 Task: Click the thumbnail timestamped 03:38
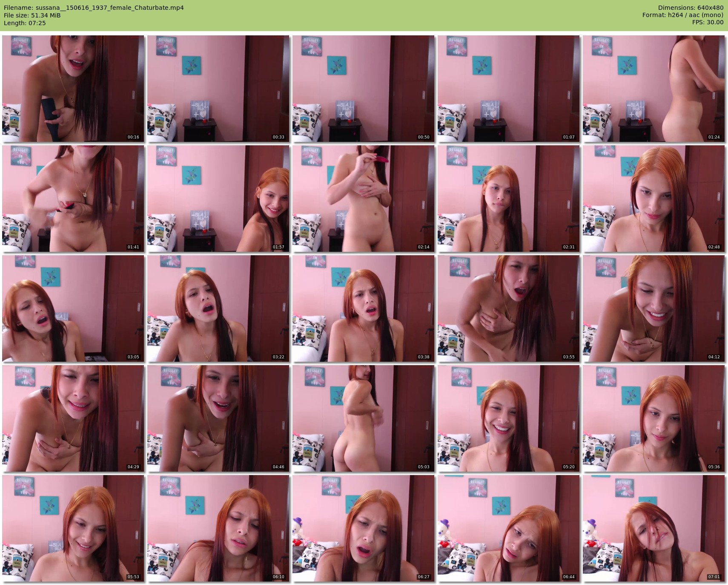363,308
